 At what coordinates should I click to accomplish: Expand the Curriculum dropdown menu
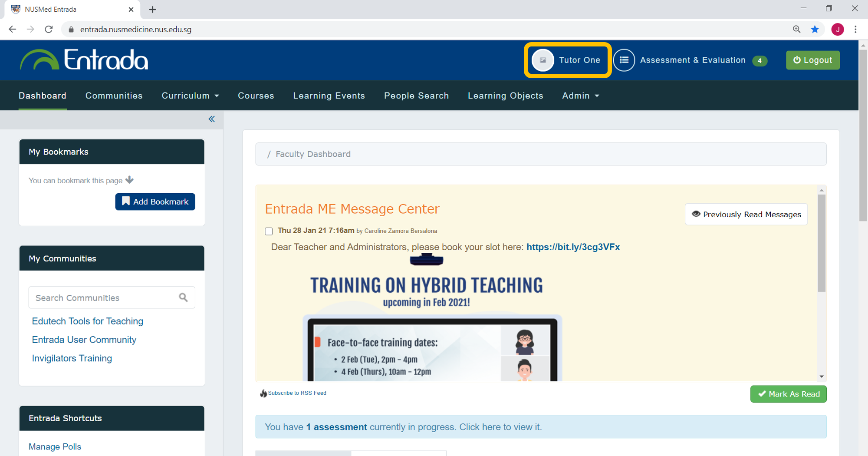tap(190, 96)
